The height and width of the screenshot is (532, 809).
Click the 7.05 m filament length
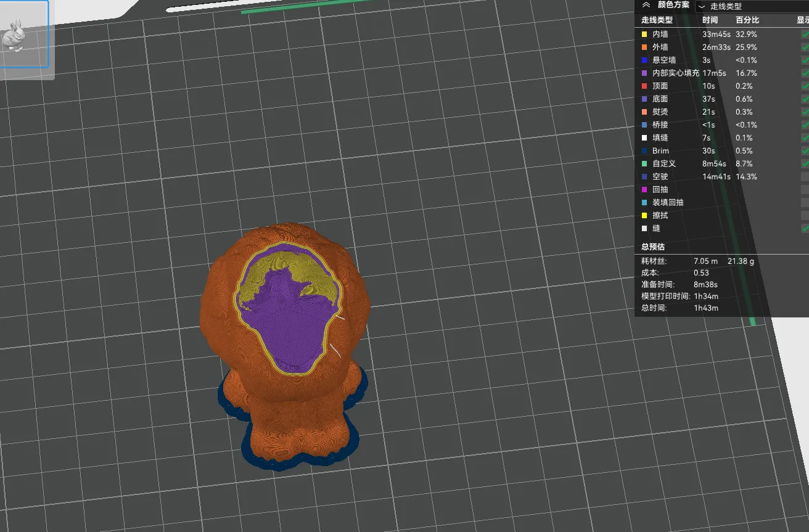(x=706, y=261)
